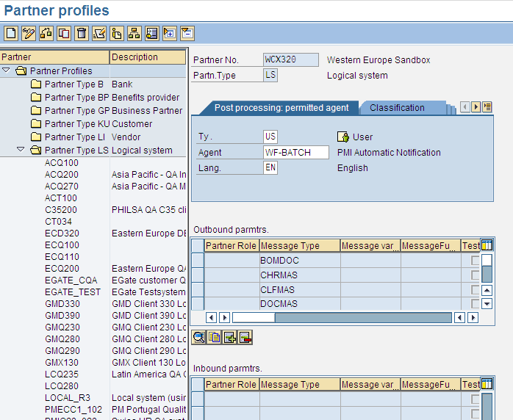Select partner LOCAL_R3 in the tree
This screenshot has height=420, width=513.
point(68,398)
